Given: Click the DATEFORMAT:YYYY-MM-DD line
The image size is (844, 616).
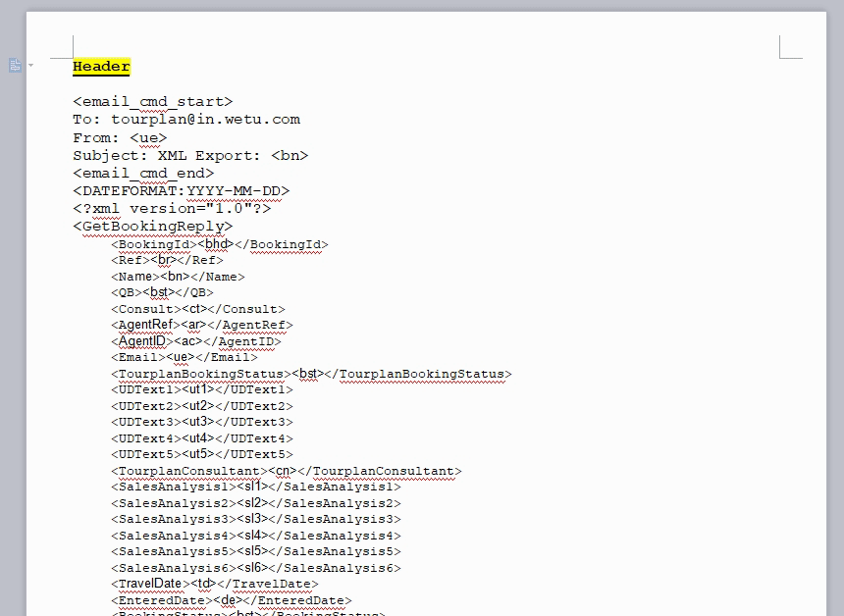Looking at the screenshot, I should pos(182,191).
